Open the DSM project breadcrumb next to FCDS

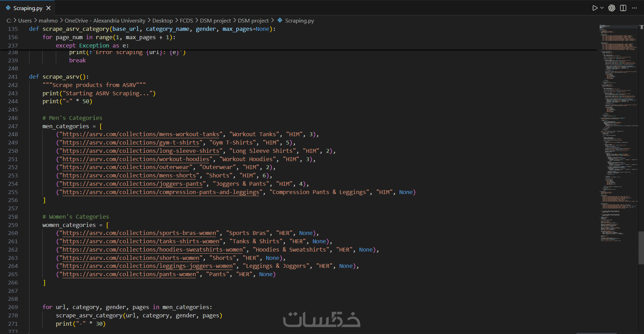click(215, 21)
